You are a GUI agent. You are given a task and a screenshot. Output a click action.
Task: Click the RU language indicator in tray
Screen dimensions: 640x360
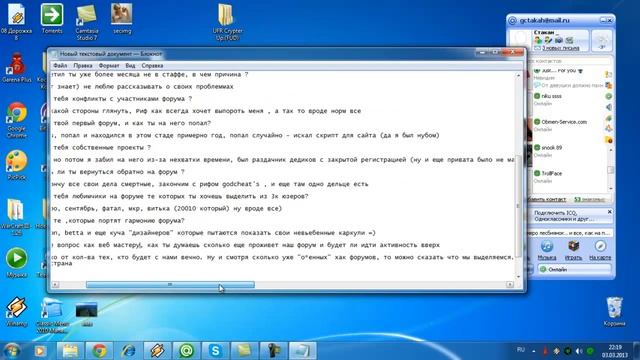click(521, 350)
